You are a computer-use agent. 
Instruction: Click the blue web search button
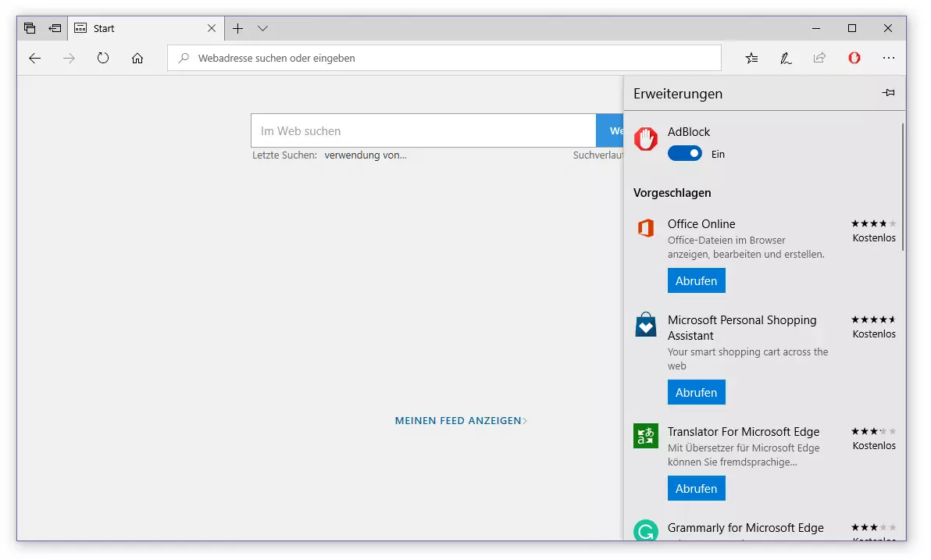[610, 130]
